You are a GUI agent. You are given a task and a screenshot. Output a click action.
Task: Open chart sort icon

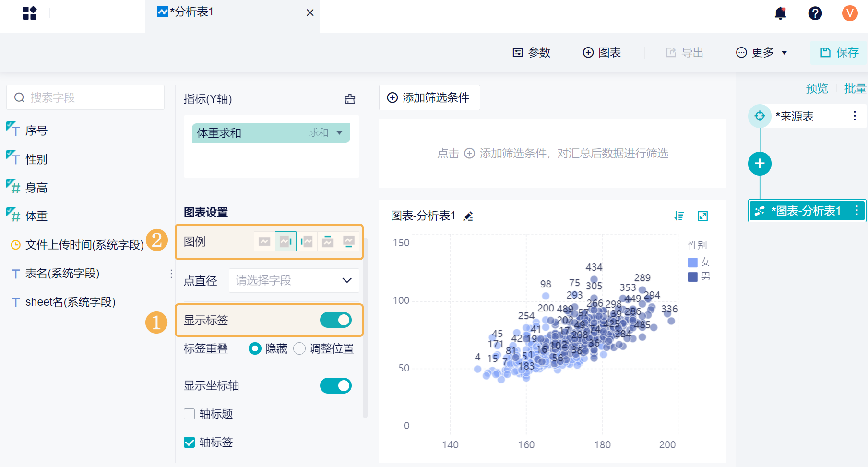point(679,216)
